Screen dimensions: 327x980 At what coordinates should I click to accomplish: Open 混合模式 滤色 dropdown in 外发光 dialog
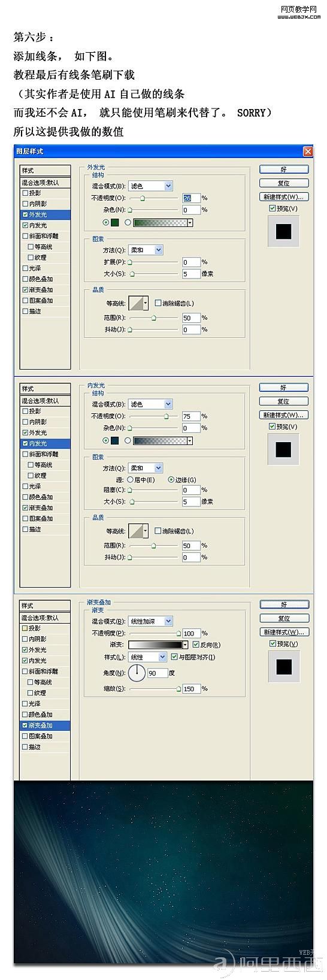point(150,186)
